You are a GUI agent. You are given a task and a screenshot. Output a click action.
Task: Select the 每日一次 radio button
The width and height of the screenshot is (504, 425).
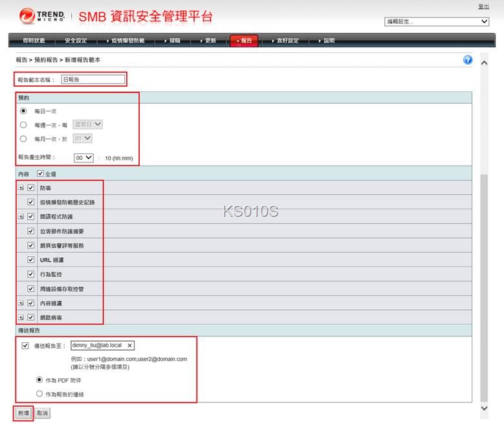pos(23,111)
